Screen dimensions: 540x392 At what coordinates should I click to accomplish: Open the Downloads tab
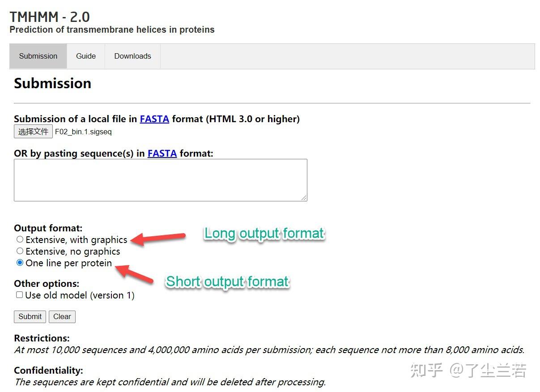pos(132,56)
